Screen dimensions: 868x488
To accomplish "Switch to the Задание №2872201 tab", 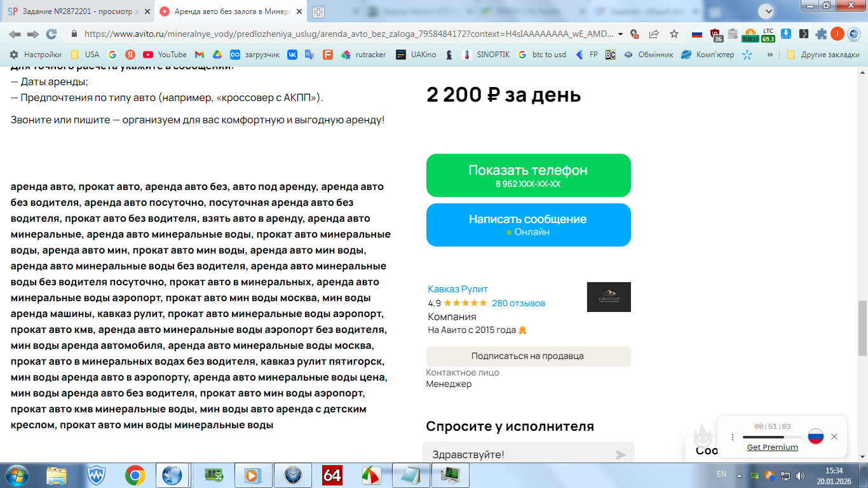I will [79, 11].
